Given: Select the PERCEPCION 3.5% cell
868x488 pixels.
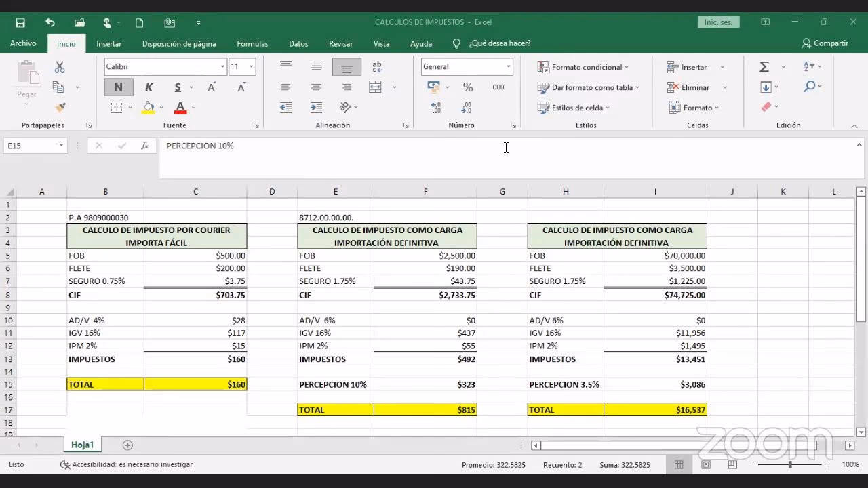Looking at the screenshot, I should click(565, 384).
